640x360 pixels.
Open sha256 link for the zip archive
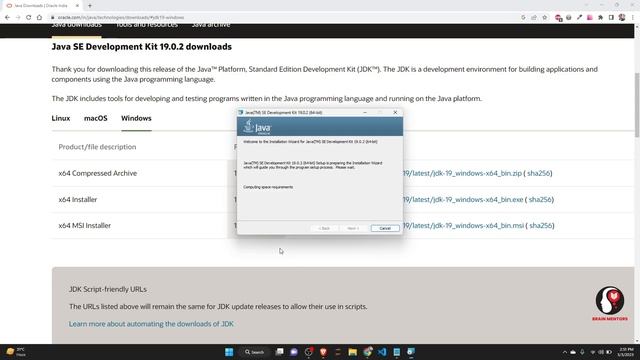point(539,173)
